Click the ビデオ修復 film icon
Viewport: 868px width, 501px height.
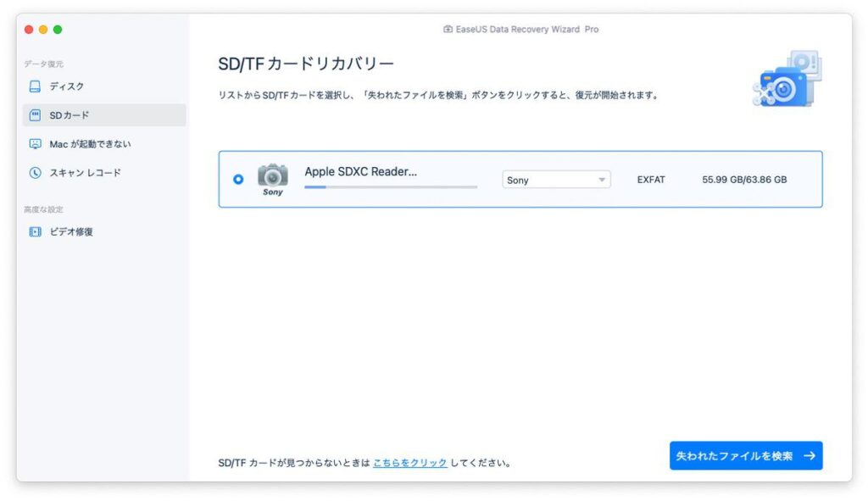click(35, 232)
